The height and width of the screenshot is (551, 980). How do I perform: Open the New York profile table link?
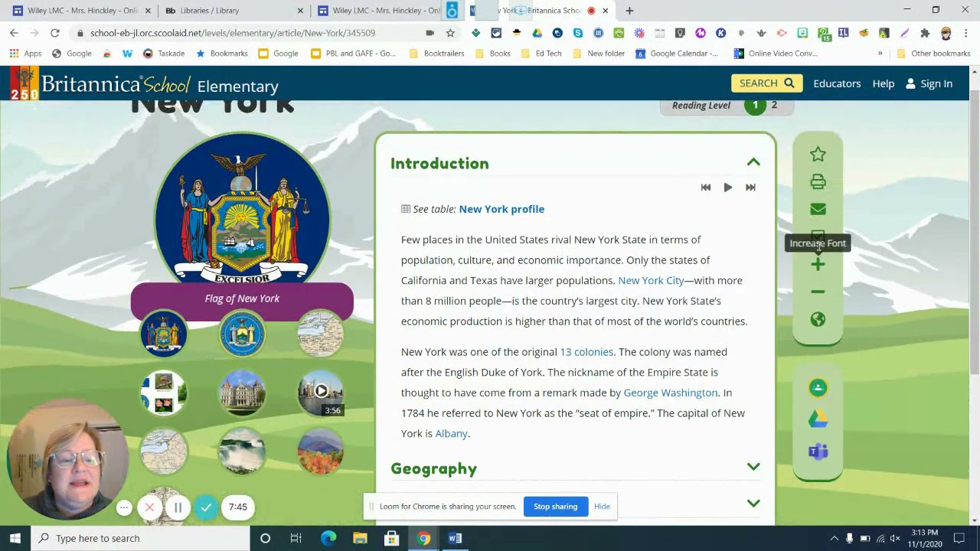point(501,209)
